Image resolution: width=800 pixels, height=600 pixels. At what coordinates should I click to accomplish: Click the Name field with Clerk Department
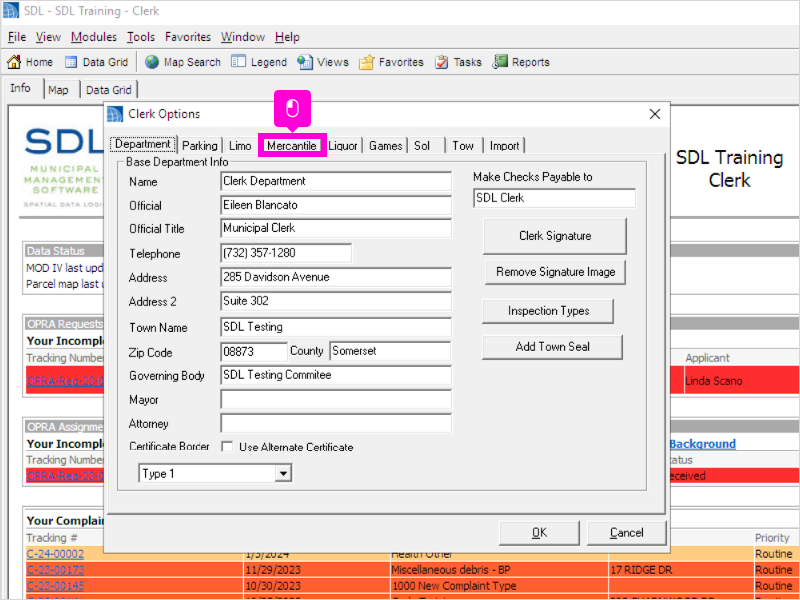[x=336, y=181]
